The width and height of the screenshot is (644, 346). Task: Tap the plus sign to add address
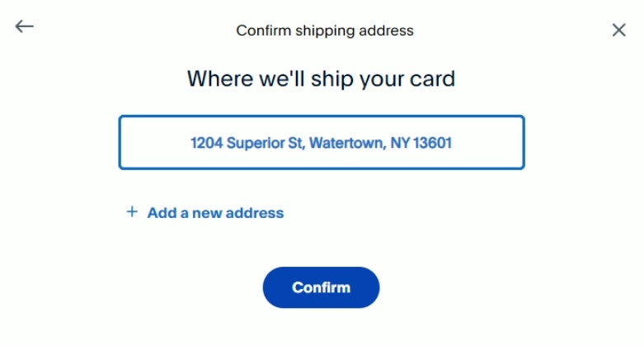click(x=131, y=212)
